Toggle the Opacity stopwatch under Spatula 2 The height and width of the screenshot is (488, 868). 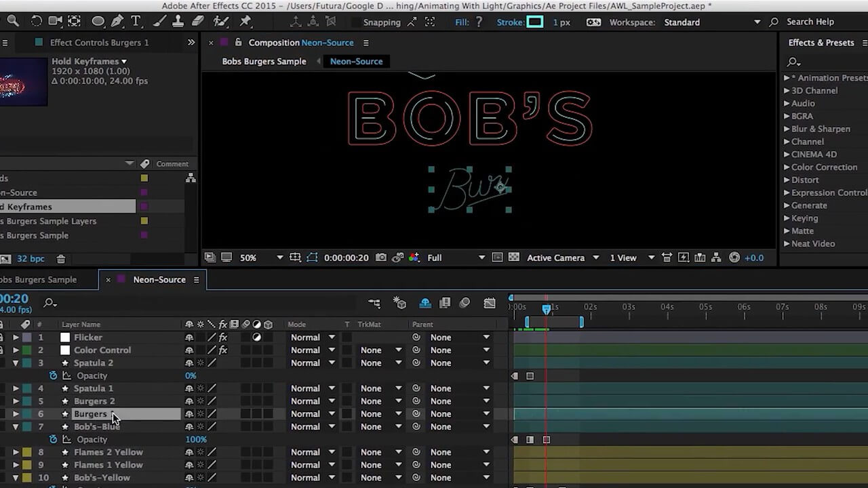[x=54, y=375]
